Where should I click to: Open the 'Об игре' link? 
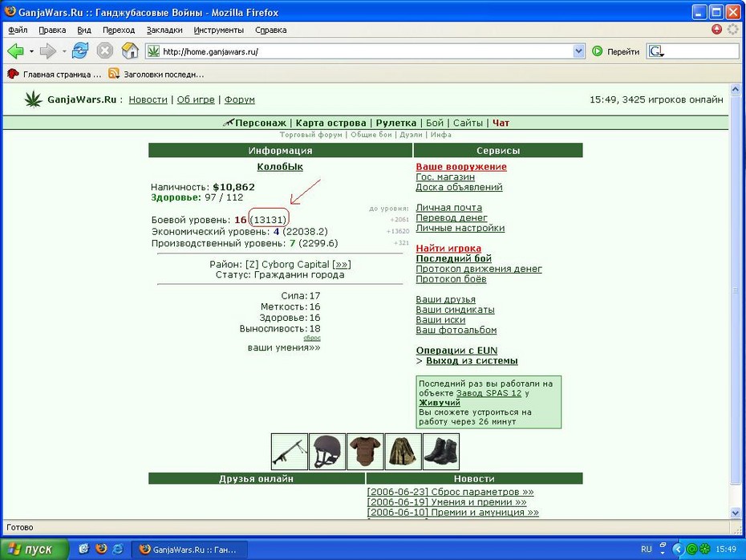pyautogui.click(x=196, y=99)
